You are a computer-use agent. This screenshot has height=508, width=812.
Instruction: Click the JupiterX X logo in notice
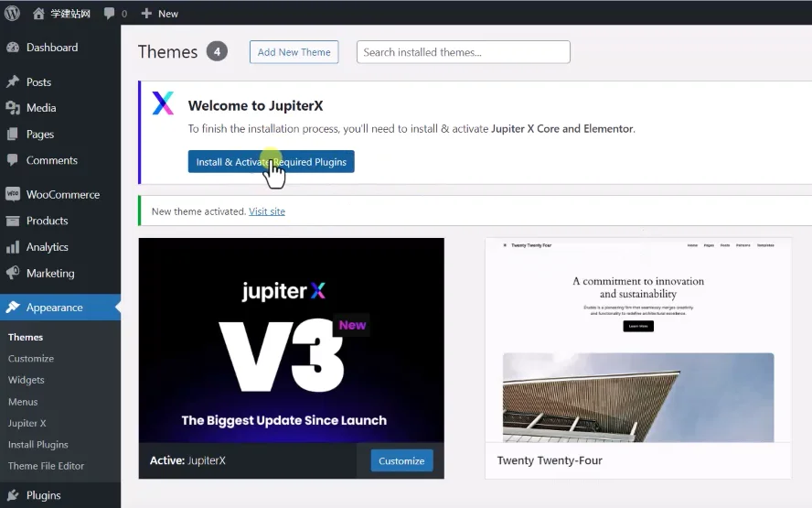pyautogui.click(x=163, y=103)
